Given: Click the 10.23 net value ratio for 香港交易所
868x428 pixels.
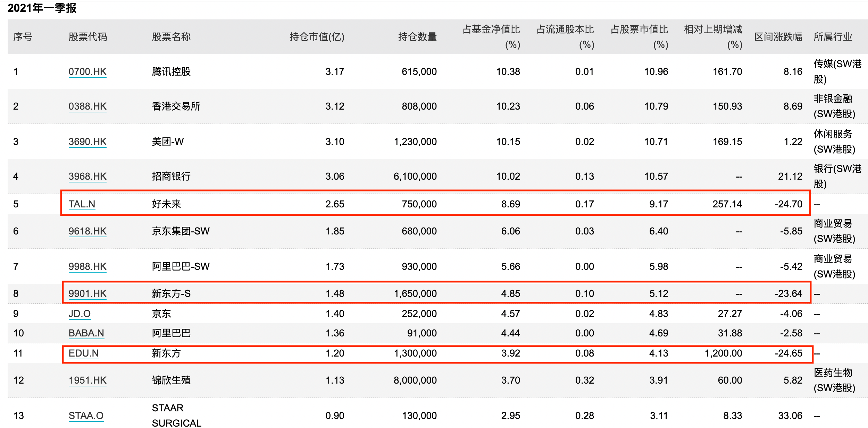Looking at the screenshot, I should point(508,106).
